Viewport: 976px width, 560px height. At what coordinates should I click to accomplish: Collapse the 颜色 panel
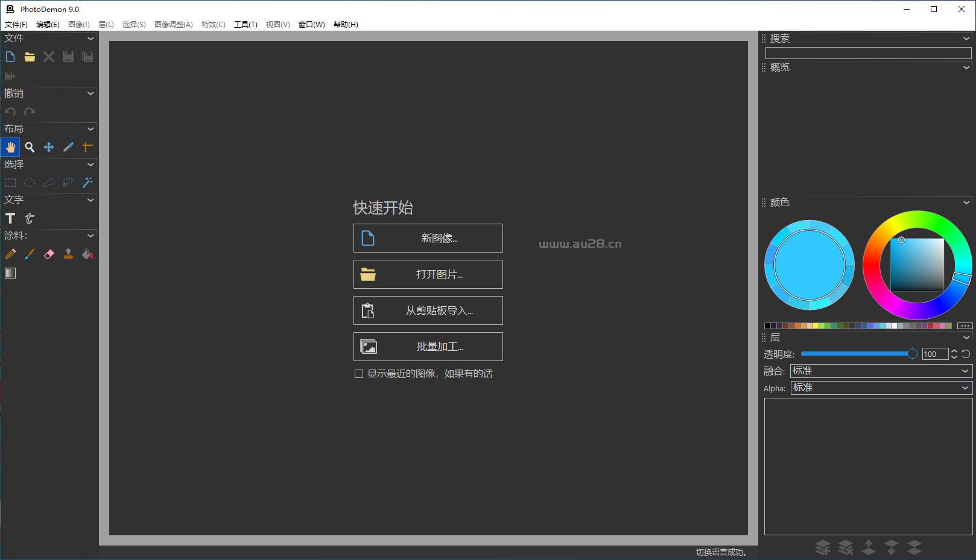point(966,203)
